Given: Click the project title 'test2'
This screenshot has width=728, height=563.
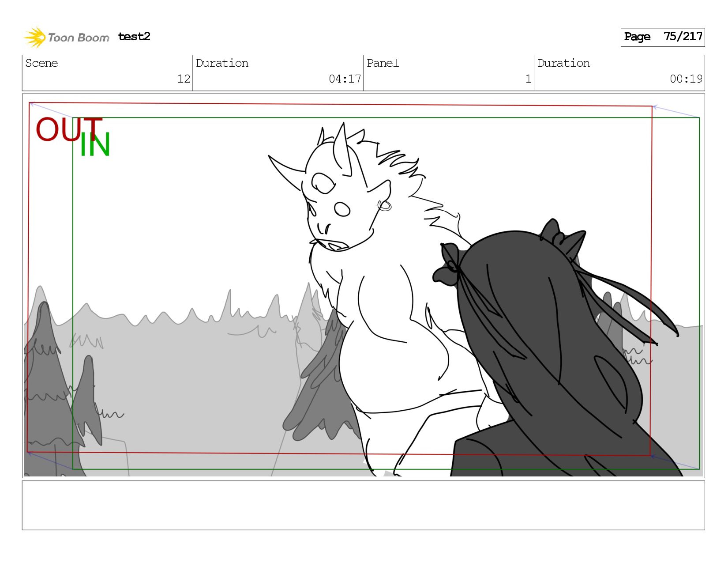Looking at the screenshot, I should tap(134, 37).
